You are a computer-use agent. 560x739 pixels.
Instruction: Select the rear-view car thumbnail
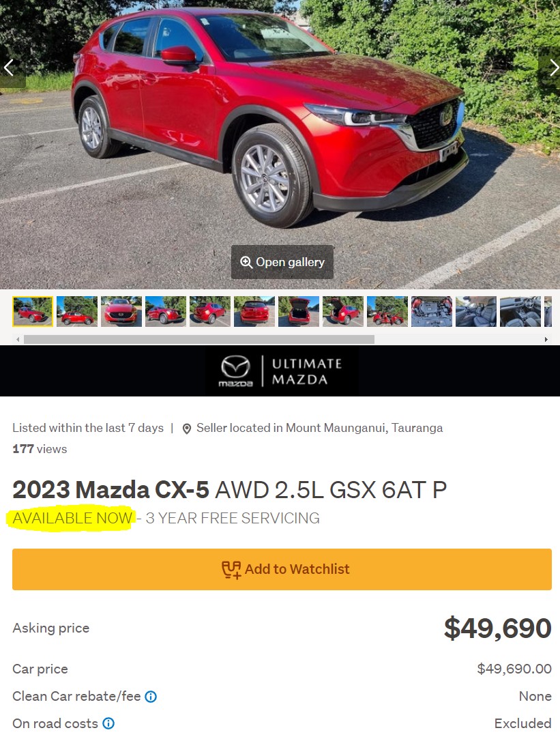point(254,312)
